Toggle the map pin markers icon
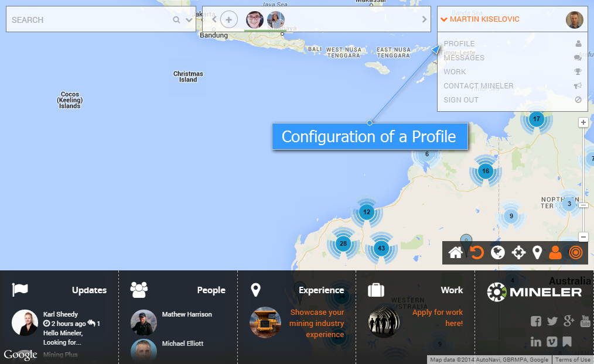The height and width of the screenshot is (364, 594). tap(537, 252)
